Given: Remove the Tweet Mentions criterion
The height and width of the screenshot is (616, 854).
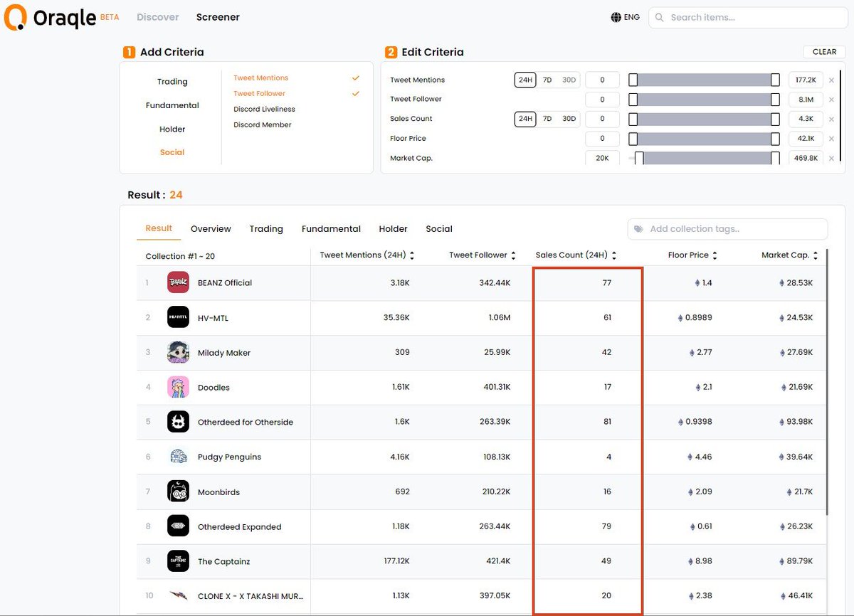Looking at the screenshot, I should pos(831,80).
